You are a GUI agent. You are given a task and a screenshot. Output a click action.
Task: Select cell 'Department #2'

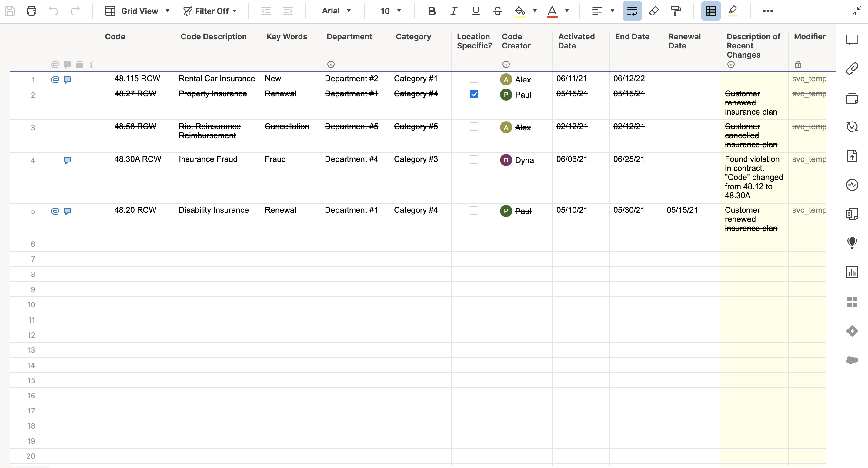(355, 79)
